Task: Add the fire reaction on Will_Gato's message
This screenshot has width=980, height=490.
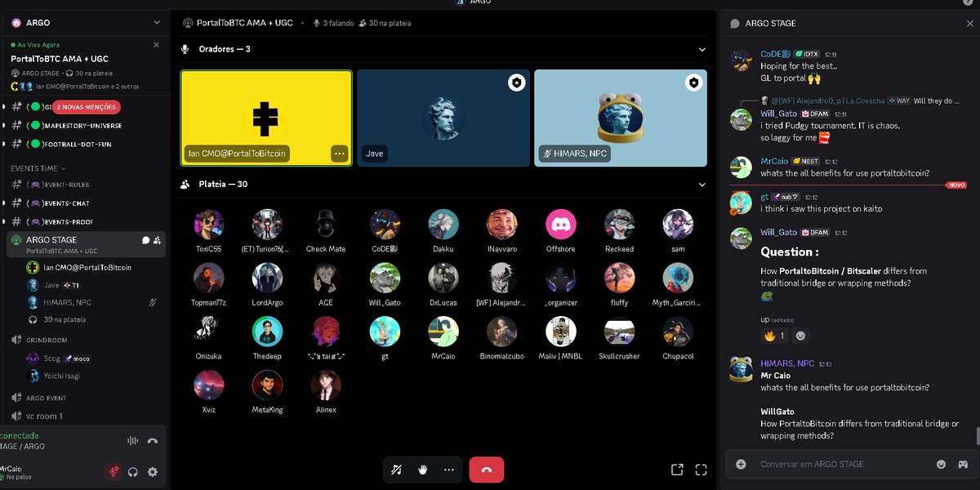Action: point(773,336)
